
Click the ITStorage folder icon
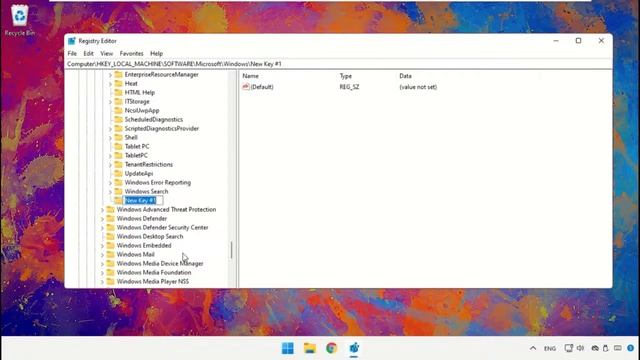point(118,101)
